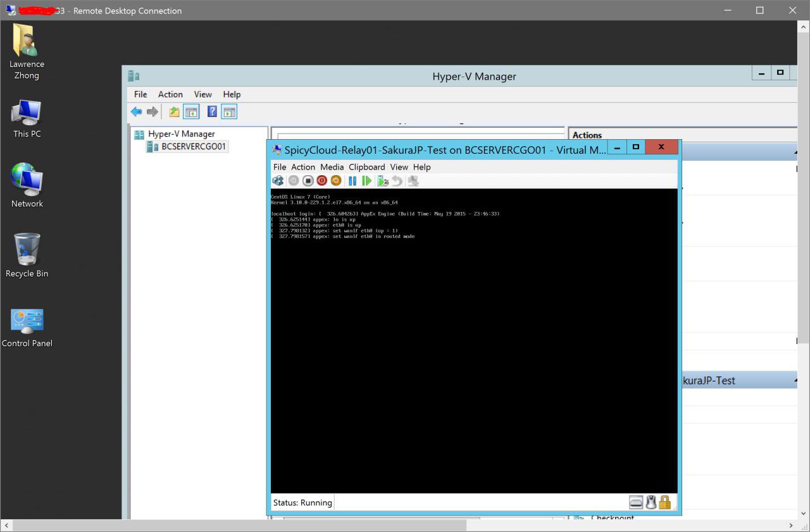Toggle the Show/Hide Console Tree button
Screen dimensions: 810x532
(191, 112)
